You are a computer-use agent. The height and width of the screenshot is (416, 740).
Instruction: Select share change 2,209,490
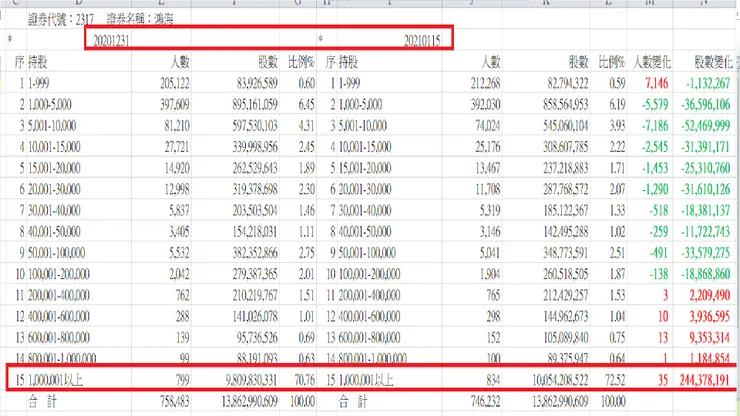point(710,296)
